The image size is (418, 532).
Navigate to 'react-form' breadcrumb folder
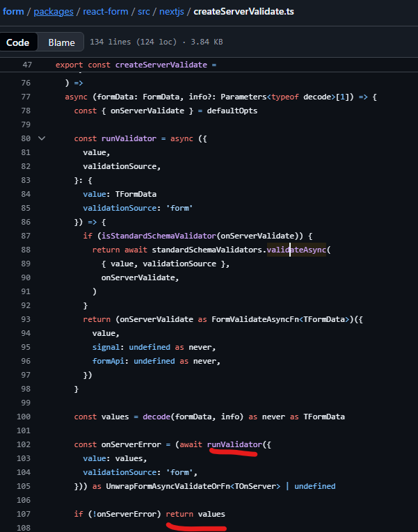click(106, 12)
